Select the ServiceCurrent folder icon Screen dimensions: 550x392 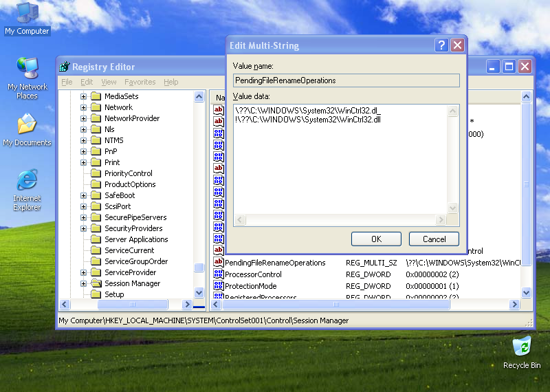coord(96,250)
